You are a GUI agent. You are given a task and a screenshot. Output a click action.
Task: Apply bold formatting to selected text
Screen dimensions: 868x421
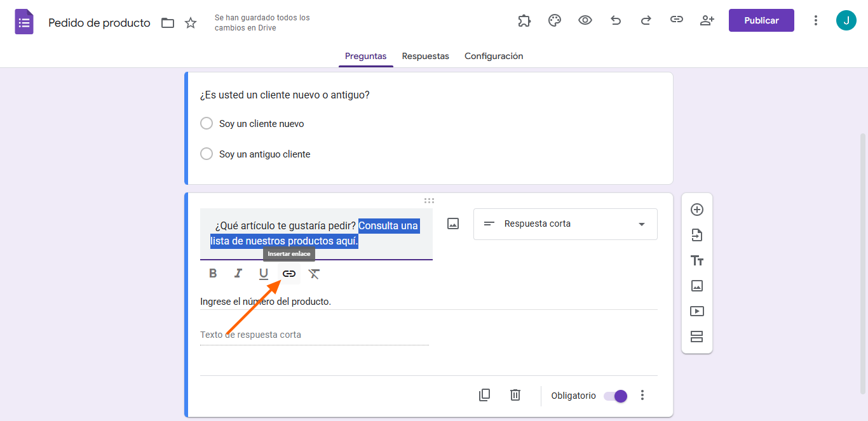click(213, 274)
